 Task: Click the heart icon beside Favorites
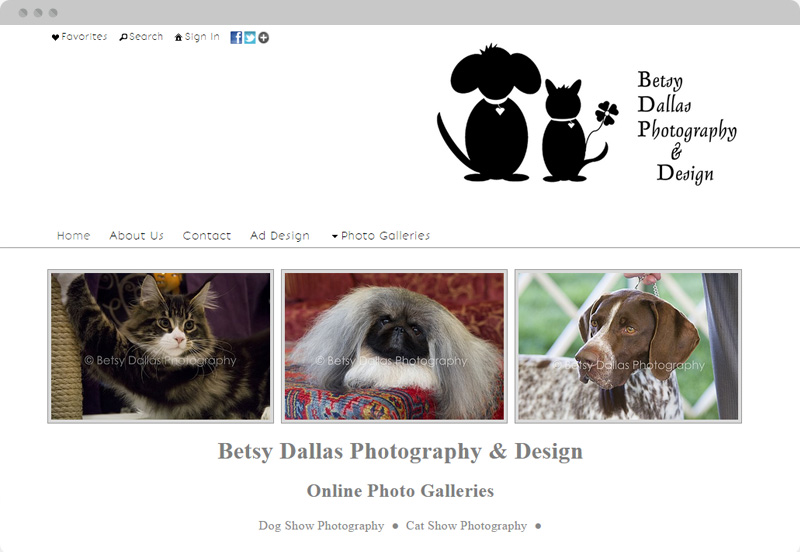click(x=55, y=37)
